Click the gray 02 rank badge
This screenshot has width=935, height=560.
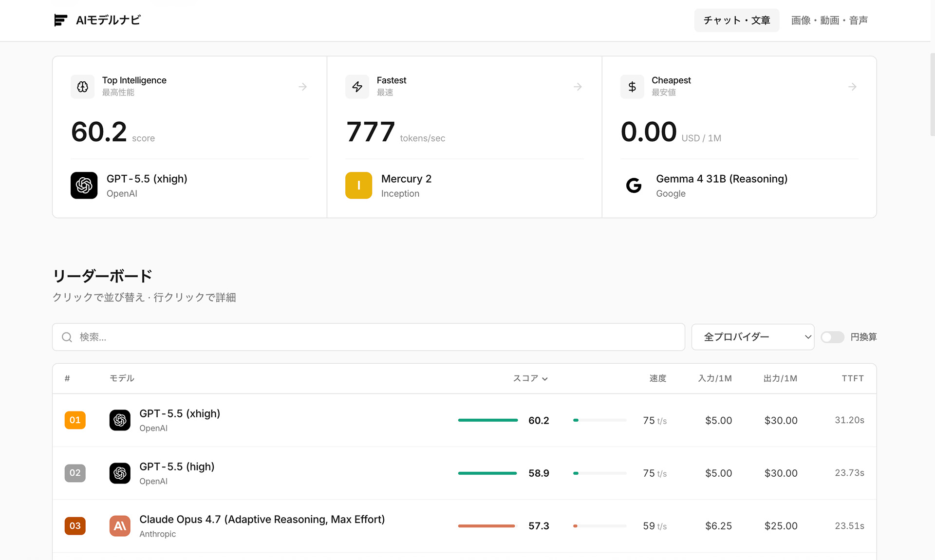click(x=75, y=473)
